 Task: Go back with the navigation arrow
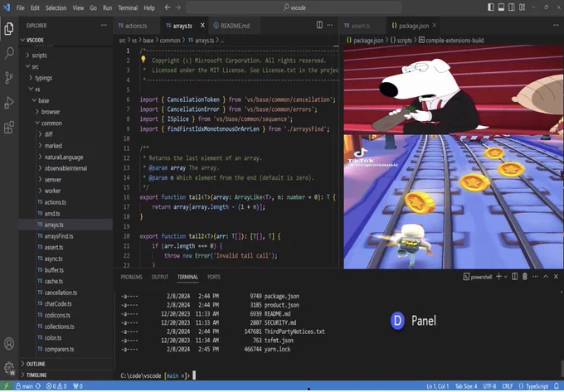click(168, 7)
